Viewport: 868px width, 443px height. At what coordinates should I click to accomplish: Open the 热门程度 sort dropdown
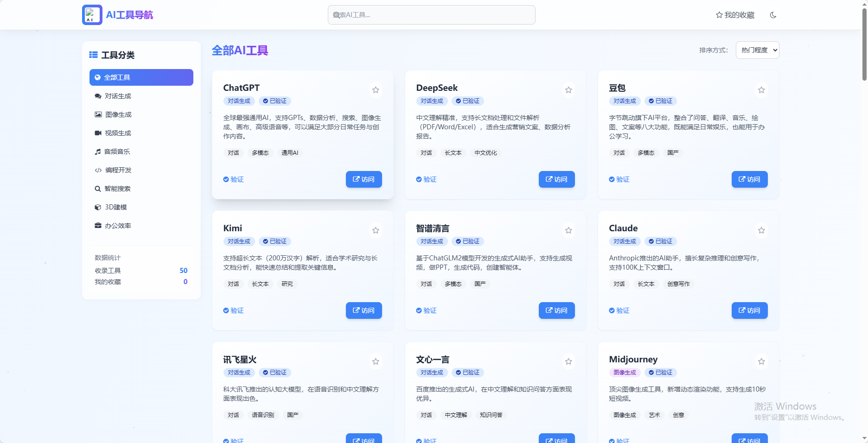click(x=757, y=50)
